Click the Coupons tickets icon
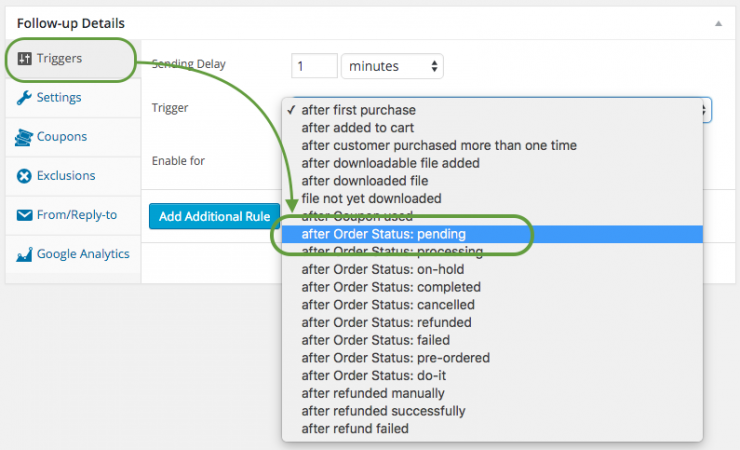 pyautogui.click(x=24, y=137)
